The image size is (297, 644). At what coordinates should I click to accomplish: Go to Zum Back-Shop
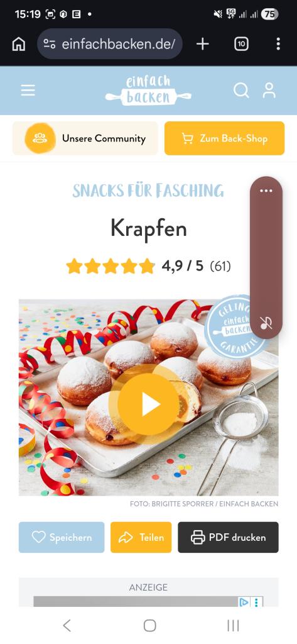[x=224, y=138]
